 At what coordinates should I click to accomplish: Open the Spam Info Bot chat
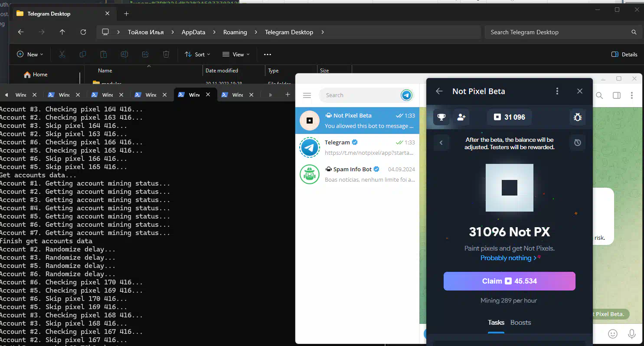pyautogui.click(x=357, y=174)
